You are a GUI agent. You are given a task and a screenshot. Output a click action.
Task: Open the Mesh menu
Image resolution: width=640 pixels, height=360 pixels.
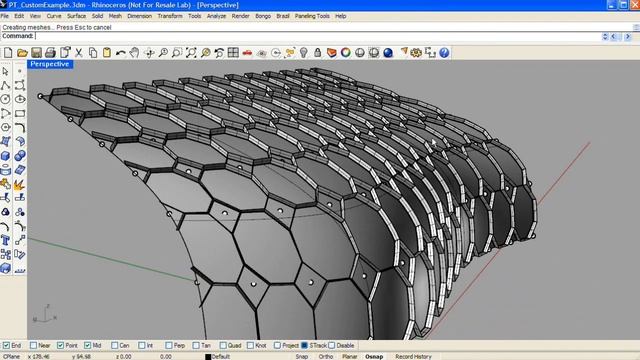(x=115, y=16)
